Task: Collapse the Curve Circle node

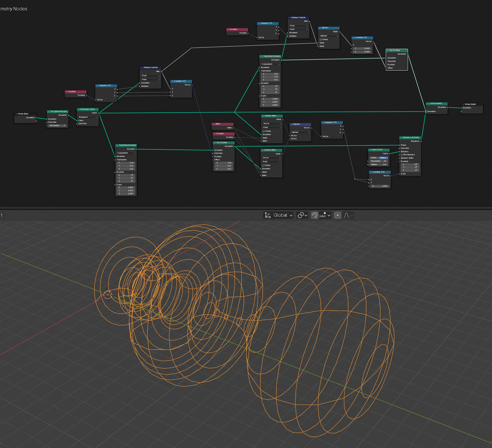Action: (370, 150)
